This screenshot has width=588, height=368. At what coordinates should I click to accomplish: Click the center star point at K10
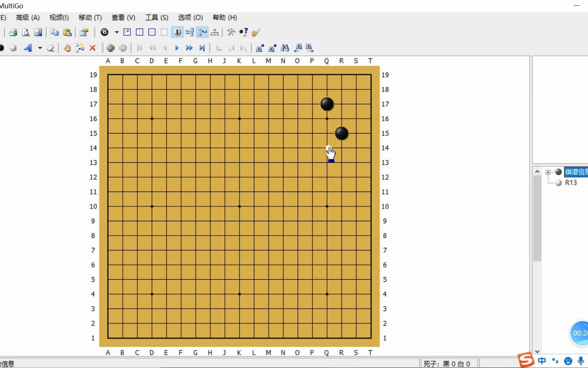coord(240,206)
